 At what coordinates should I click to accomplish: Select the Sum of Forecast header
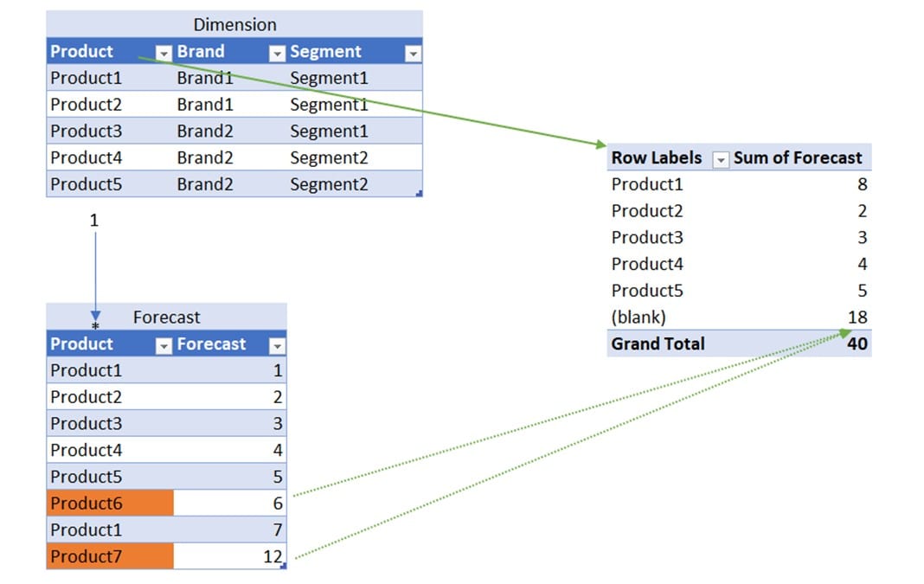click(798, 157)
